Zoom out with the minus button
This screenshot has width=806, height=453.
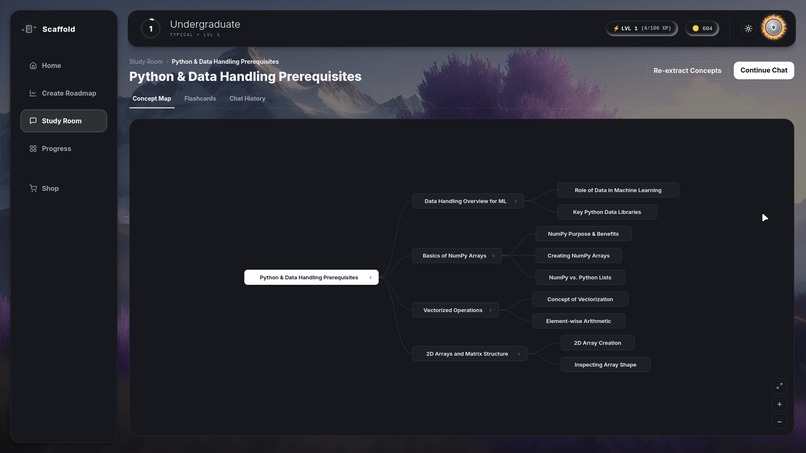779,422
